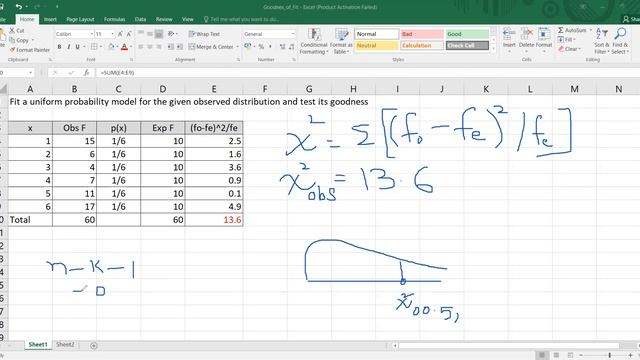640x360 pixels.
Task: Apply the Neutral cell style
Action: pyautogui.click(x=376, y=45)
